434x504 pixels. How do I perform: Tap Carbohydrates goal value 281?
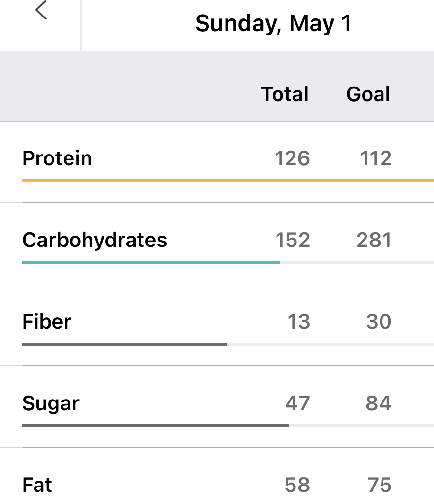click(374, 240)
